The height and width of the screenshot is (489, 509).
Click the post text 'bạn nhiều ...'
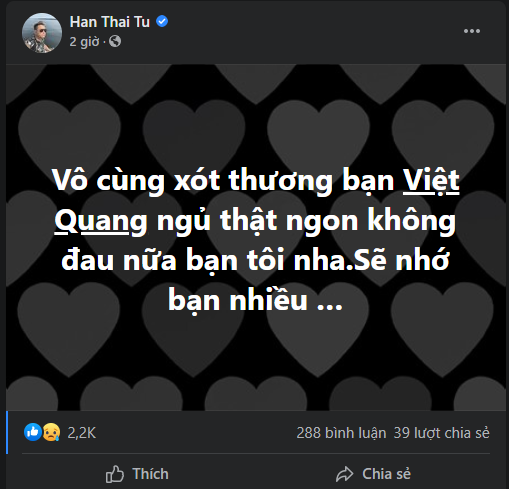[x=255, y=301]
